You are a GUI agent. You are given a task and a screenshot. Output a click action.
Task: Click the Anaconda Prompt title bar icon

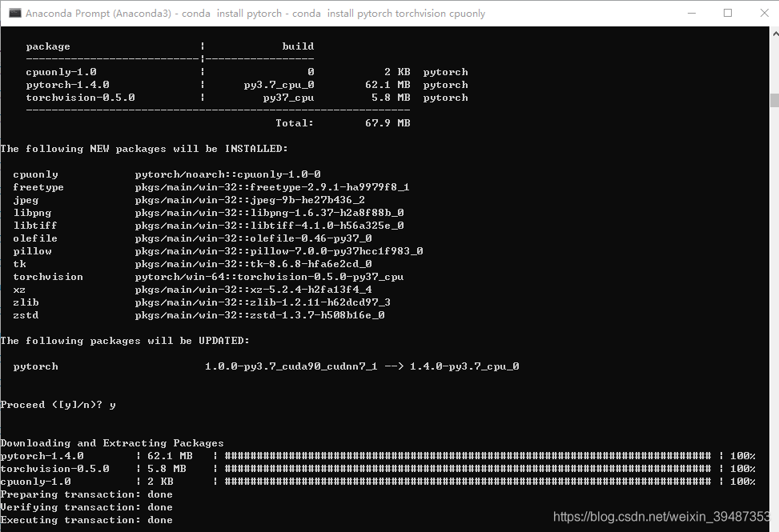[15, 13]
